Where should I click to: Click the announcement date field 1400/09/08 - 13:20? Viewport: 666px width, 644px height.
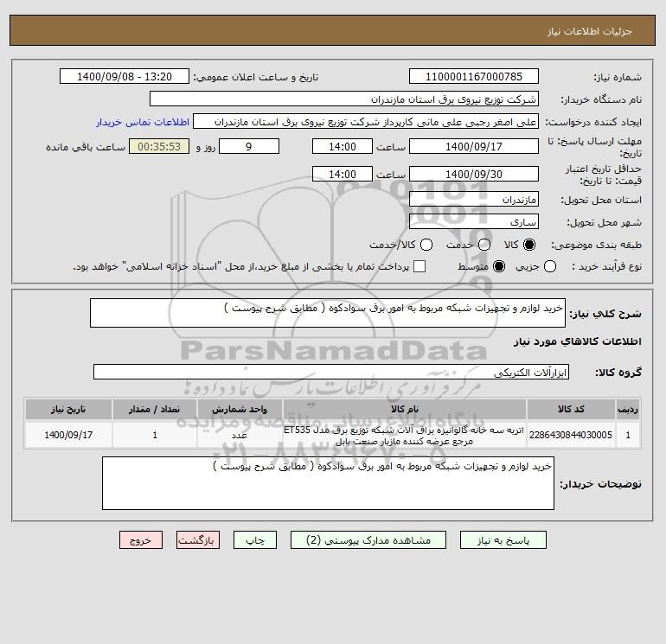pos(125,76)
